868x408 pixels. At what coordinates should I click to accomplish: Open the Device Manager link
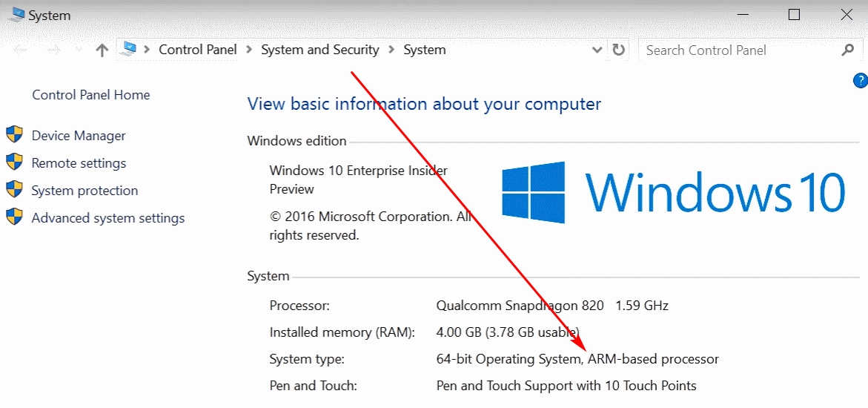coord(79,136)
